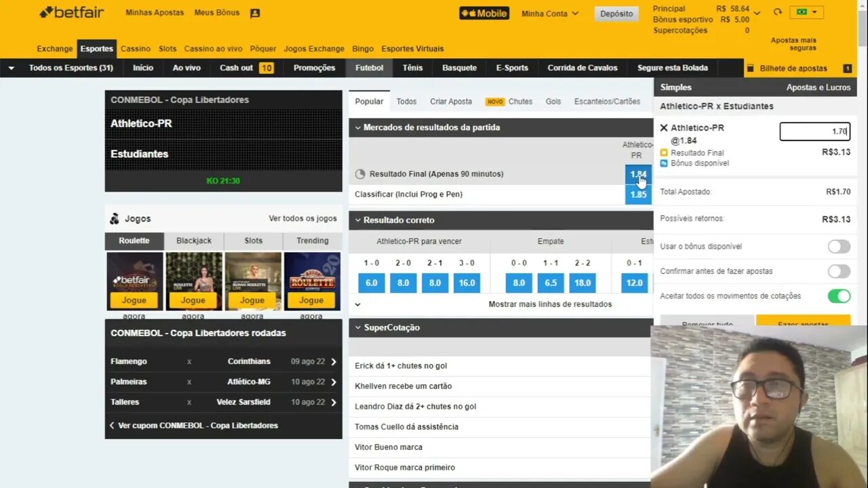Switch to the Cassino tab
Viewport: 868px width, 488px height.
click(x=136, y=49)
